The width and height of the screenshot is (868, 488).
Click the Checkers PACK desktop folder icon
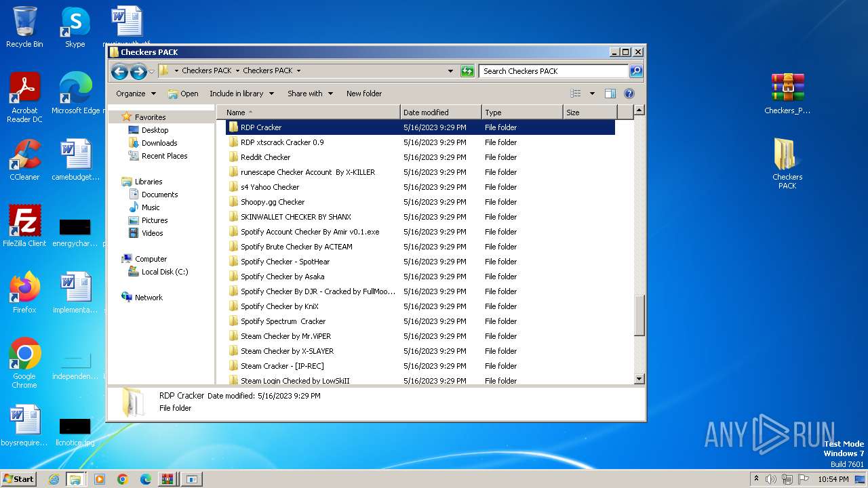[787, 164]
